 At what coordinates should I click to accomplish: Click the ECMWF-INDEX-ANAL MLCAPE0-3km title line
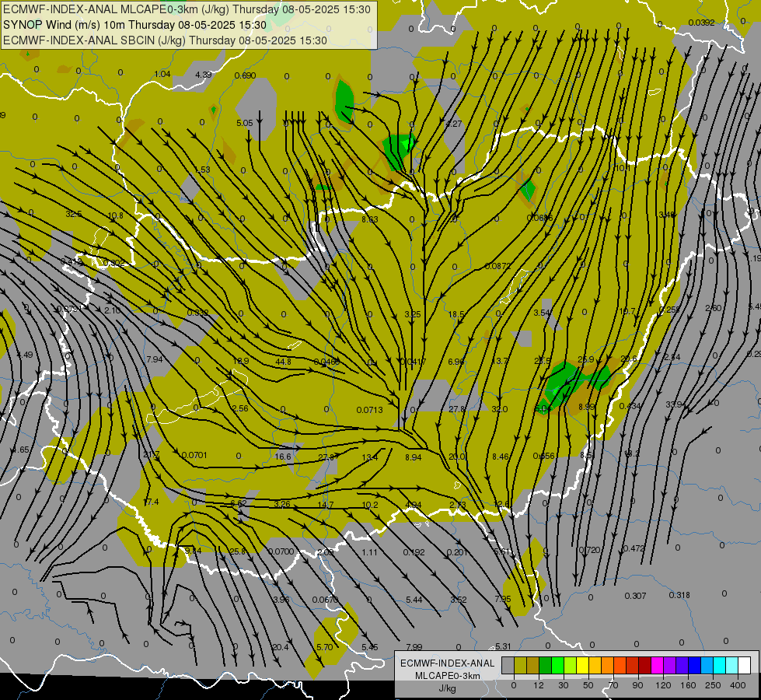(x=187, y=9)
